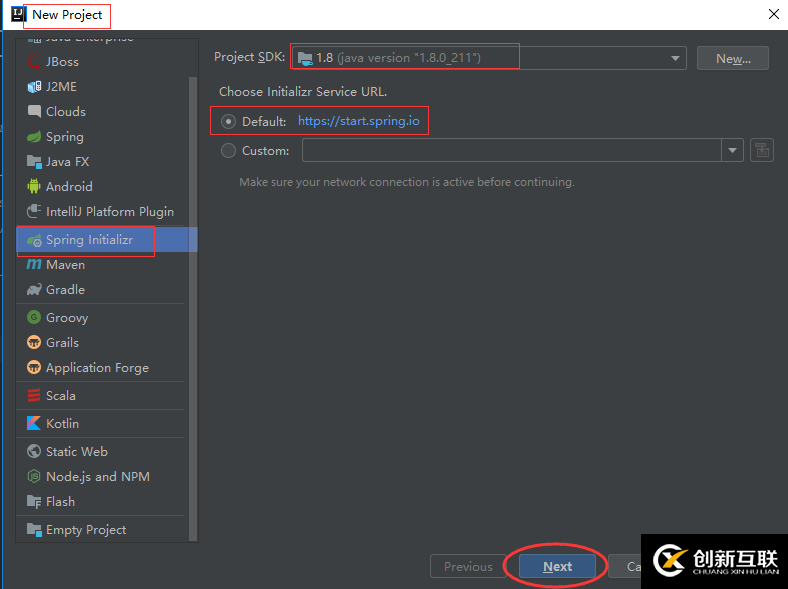
Task: Select Empty Project entry
Action: point(103,529)
